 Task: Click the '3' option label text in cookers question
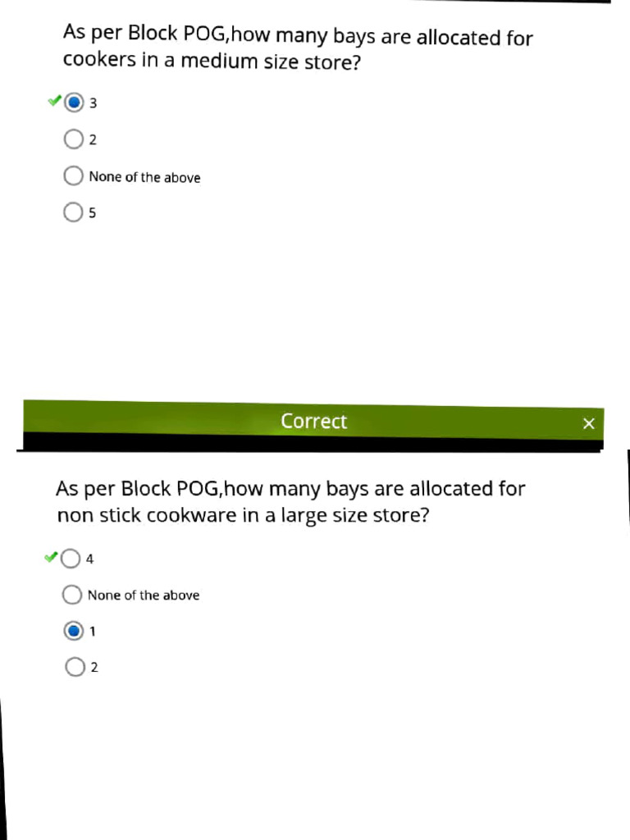click(94, 104)
